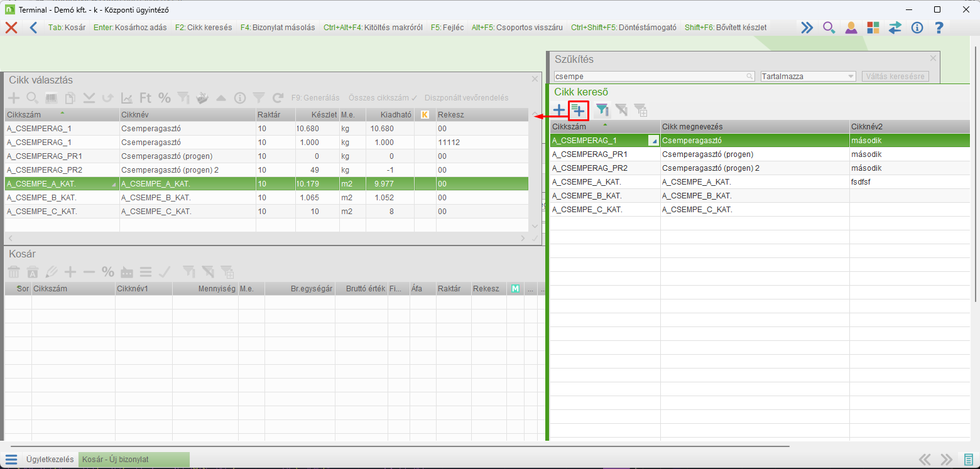Click F5: Fejléc toolbar item
The image size is (980, 469).
click(x=447, y=28)
